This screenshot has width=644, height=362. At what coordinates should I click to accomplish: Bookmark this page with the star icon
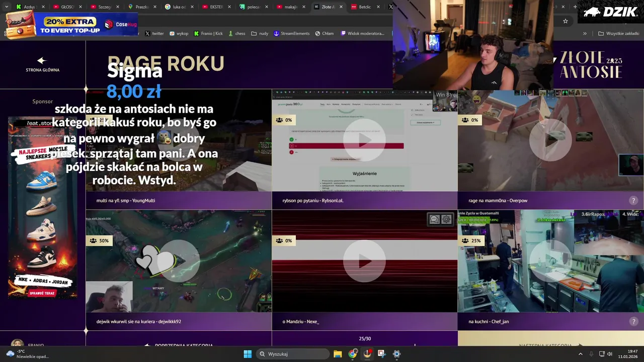point(566,21)
